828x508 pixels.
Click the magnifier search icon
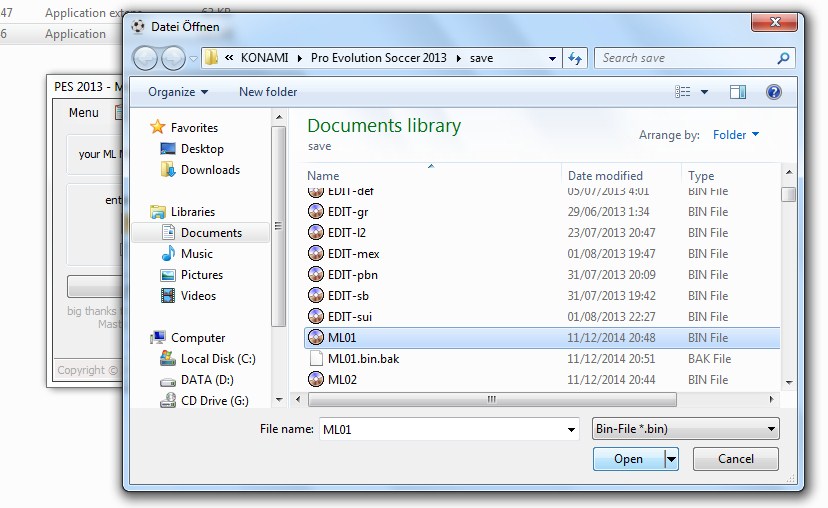[x=784, y=58]
